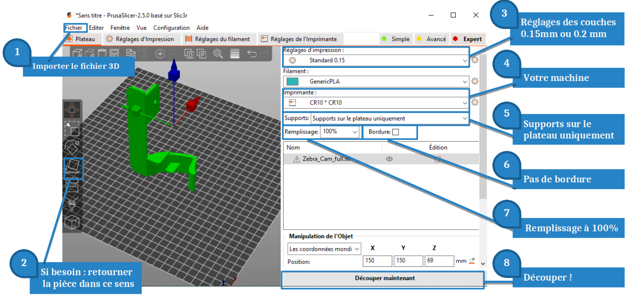Hide Zebra_Cam_full object with eye icon
The width and height of the screenshot is (644, 301).
click(389, 159)
